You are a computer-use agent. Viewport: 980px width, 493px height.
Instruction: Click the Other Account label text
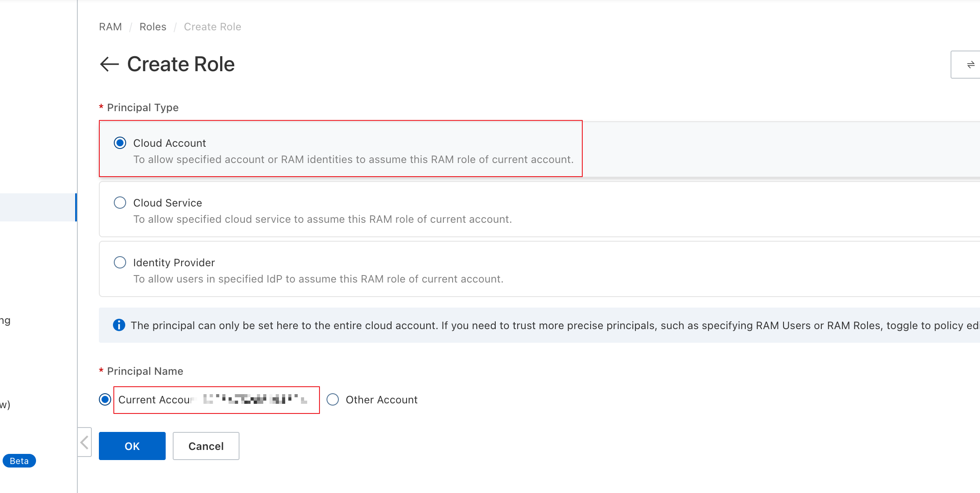(381, 400)
